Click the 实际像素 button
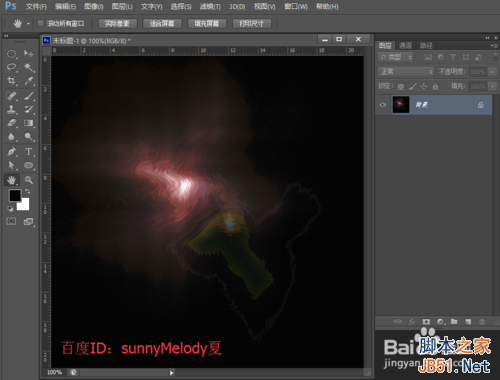Image resolution: width=500 pixels, height=380 pixels. click(117, 24)
